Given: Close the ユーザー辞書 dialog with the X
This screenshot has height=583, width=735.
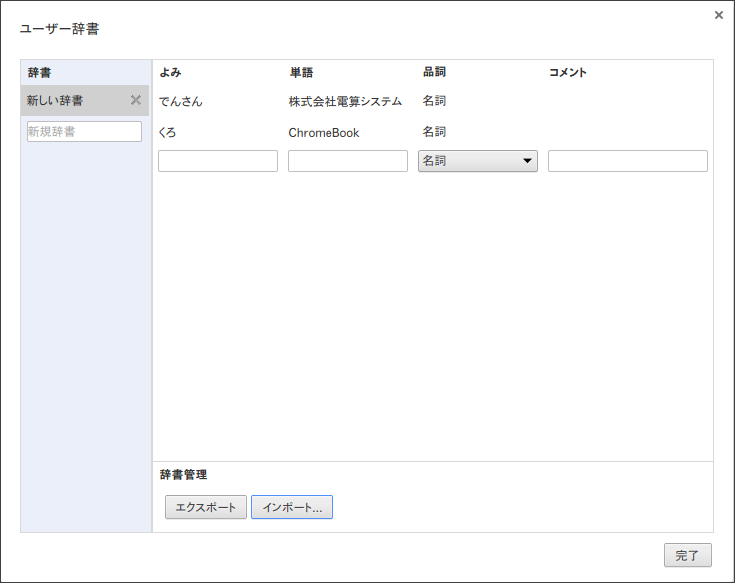Looking at the screenshot, I should point(719,15).
